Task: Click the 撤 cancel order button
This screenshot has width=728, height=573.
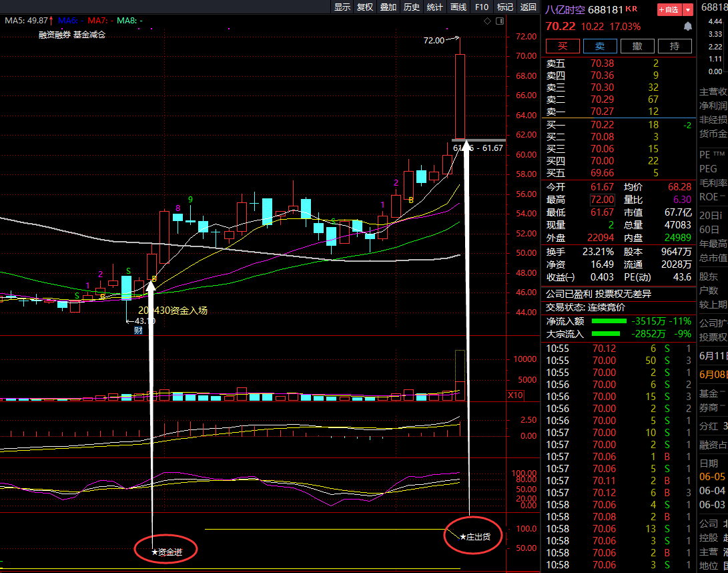Action: pyautogui.click(x=637, y=46)
